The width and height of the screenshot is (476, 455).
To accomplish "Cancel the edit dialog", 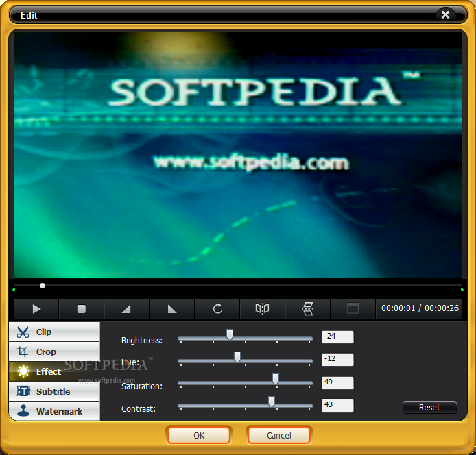I will [278, 435].
